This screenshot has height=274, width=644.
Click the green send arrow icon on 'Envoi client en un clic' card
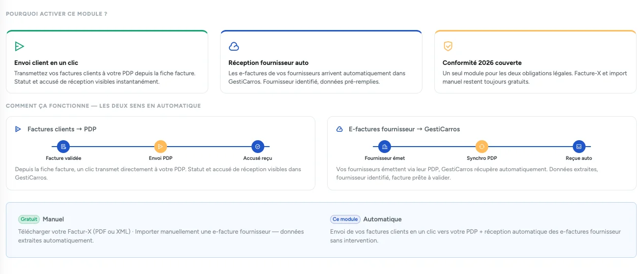[19, 47]
